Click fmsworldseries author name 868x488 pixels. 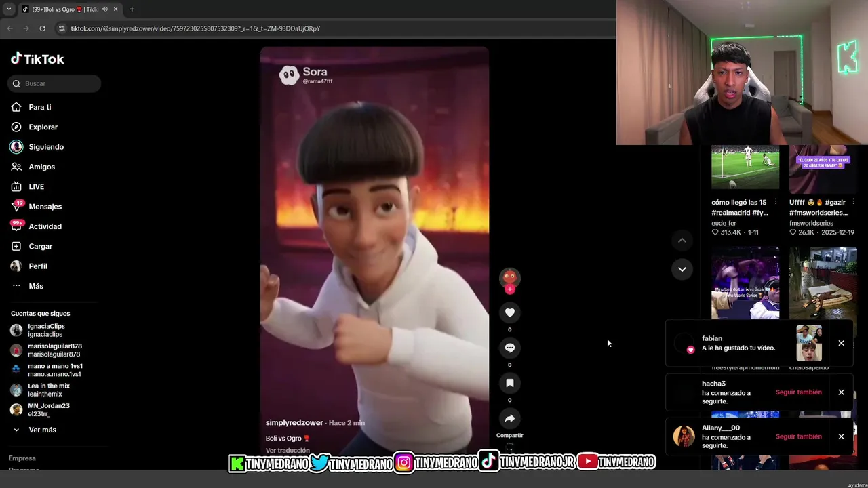point(811,223)
